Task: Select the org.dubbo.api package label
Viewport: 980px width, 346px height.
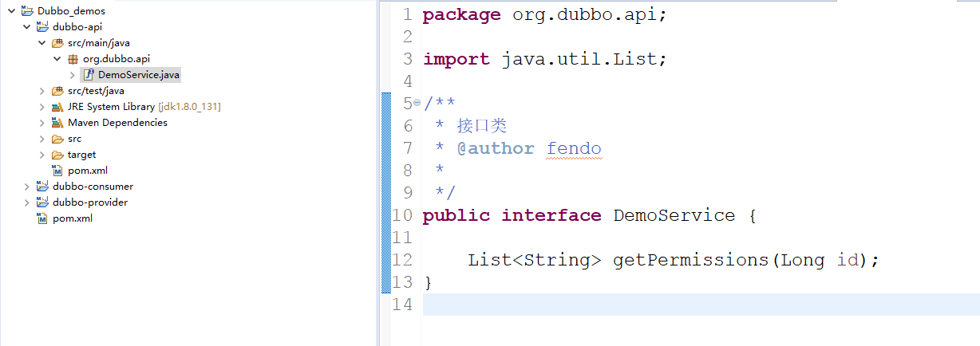Action: point(117,59)
